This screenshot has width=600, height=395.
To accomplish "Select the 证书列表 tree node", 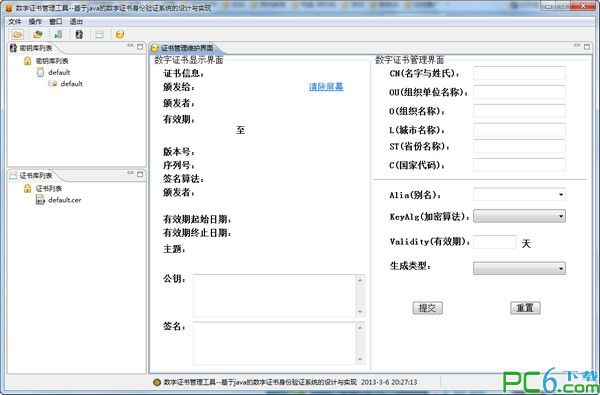I will [49, 188].
